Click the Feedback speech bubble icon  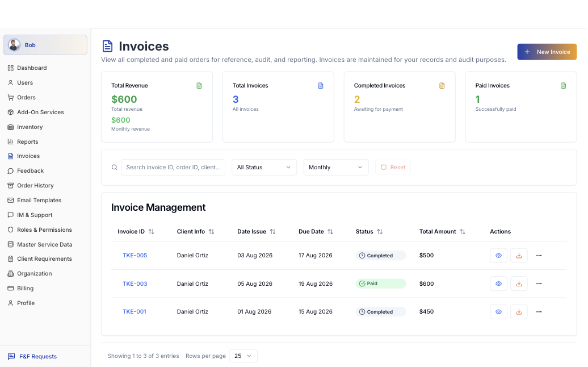point(10,171)
